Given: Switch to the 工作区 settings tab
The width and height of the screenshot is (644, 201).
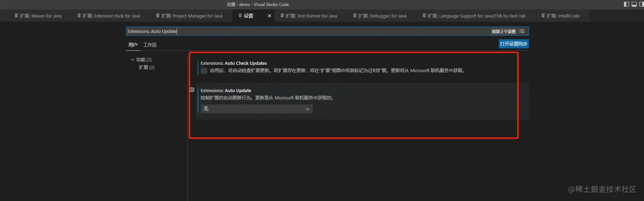Looking at the screenshot, I should coord(150,45).
